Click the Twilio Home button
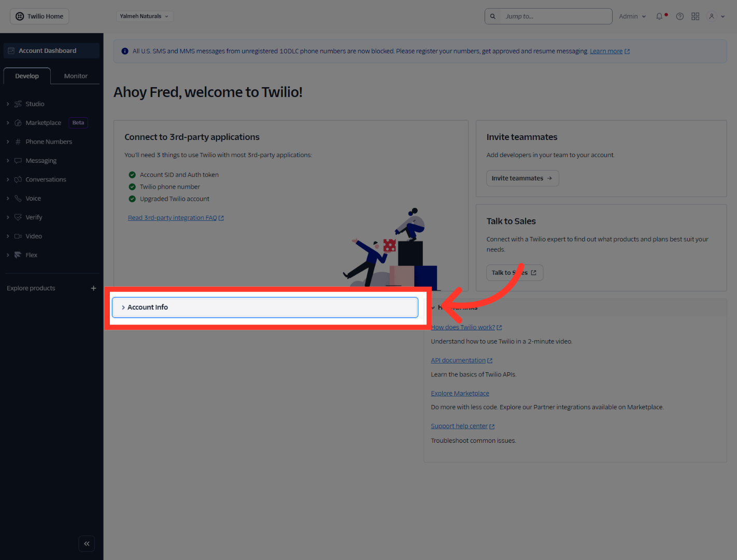737x560 pixels. click(39, 17)
